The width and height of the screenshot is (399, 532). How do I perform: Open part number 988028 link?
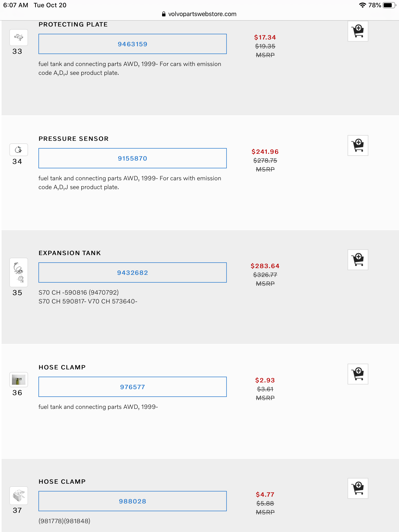[132, 501]
